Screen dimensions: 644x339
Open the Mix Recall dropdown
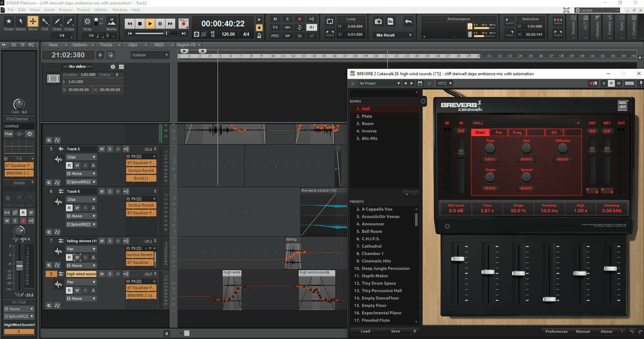(x=394, y=35)
